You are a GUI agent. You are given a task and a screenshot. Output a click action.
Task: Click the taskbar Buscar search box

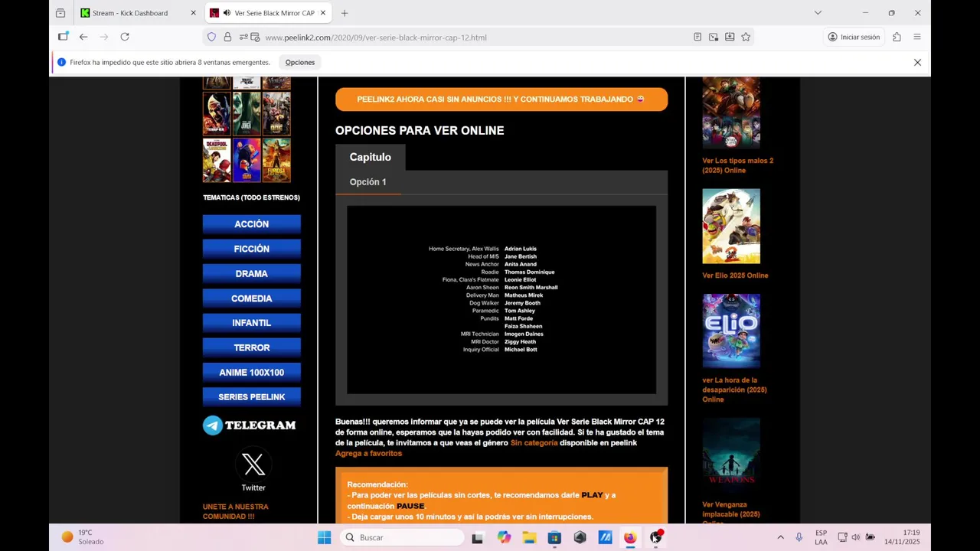[402, 537]
